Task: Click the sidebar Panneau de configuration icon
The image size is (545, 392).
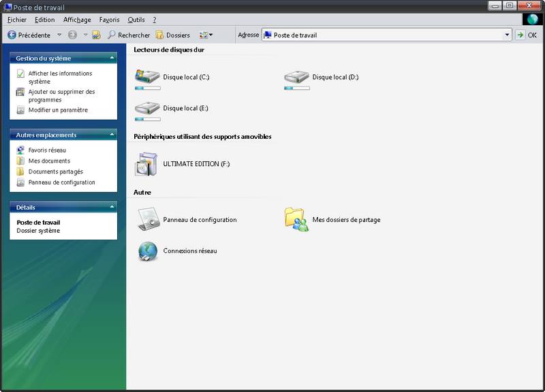Action: click(20, 182)
